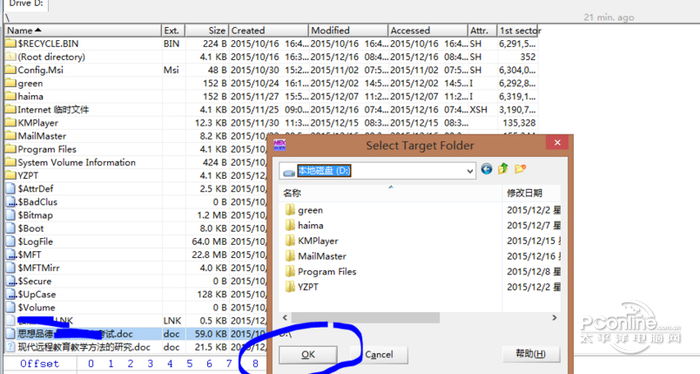Open the 本地磁盘 (D:) location dropdown
The image size is (700, 374).
click(x=470, y=171)
